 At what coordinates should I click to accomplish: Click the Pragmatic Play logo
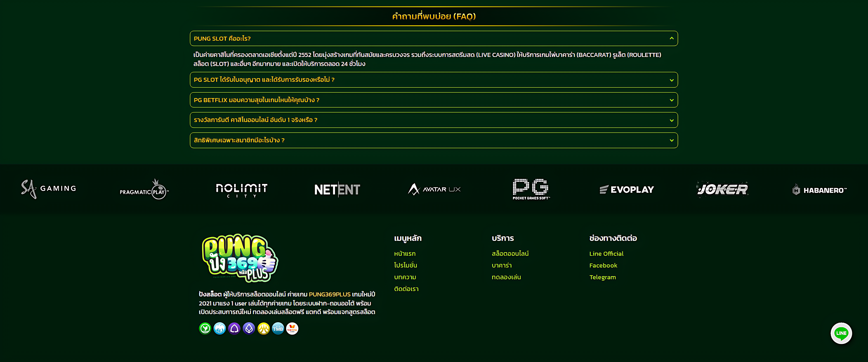pos(144,189)
